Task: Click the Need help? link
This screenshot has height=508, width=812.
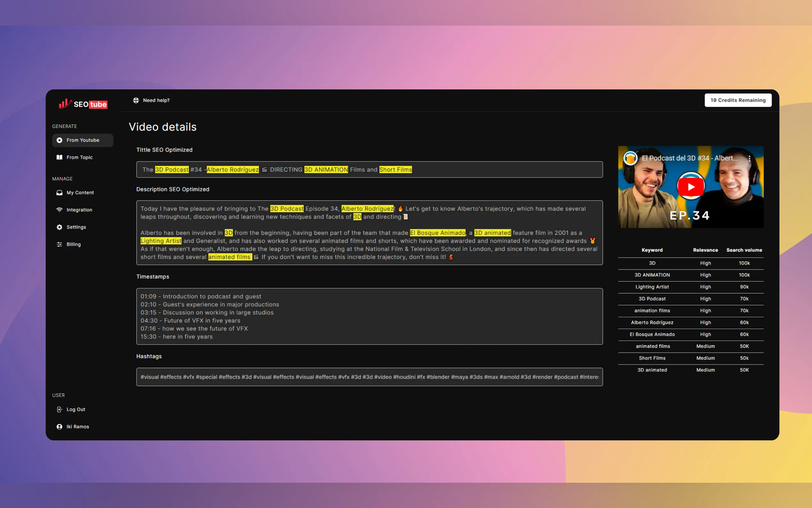Action: pyautogui.click(x=156, y=100)
